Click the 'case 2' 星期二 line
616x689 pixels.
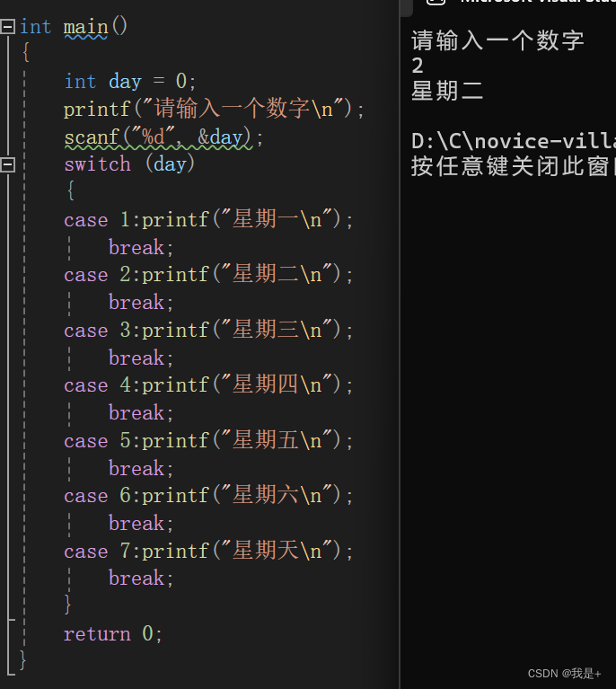(208, 274)
